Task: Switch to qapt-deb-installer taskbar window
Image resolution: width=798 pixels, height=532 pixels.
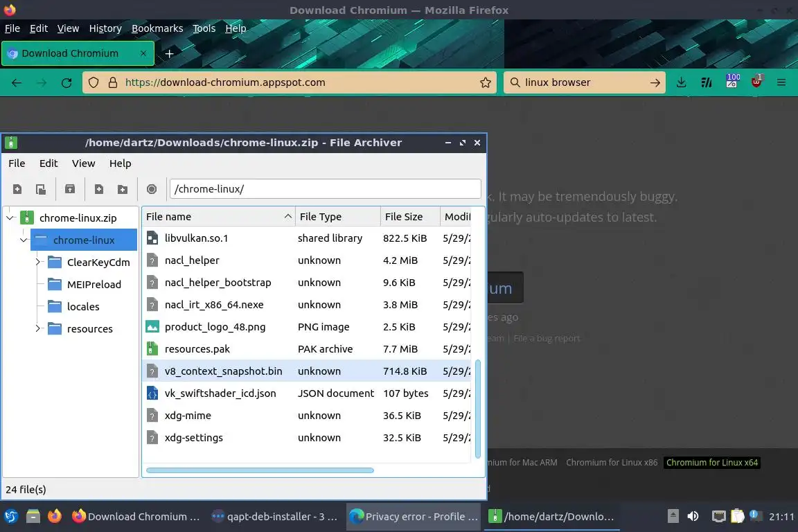Action: pyautogui.click(x=275, y=516)
